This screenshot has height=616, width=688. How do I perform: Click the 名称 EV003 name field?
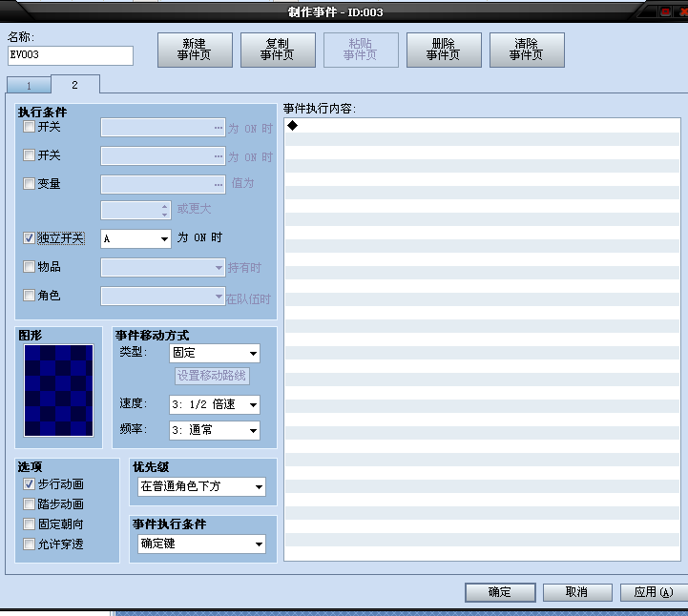tap(71, 55)
